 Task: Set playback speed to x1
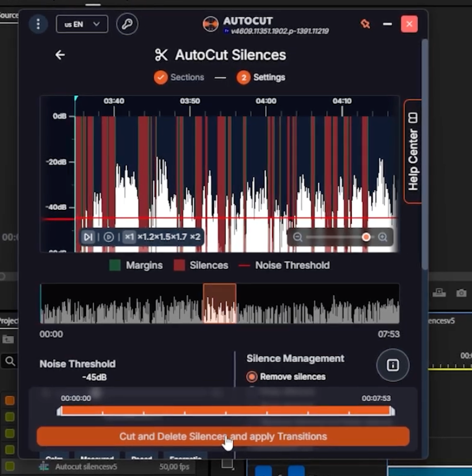coord(129,237)
